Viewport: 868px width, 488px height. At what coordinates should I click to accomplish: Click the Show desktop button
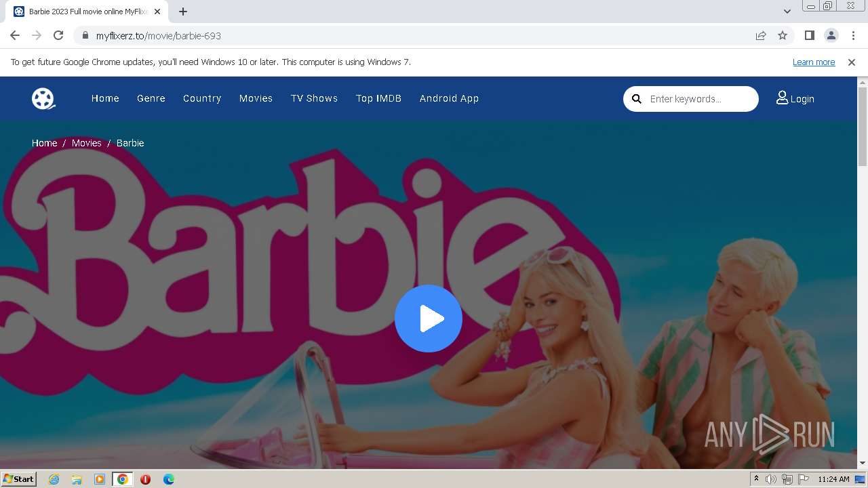[861, 479]
